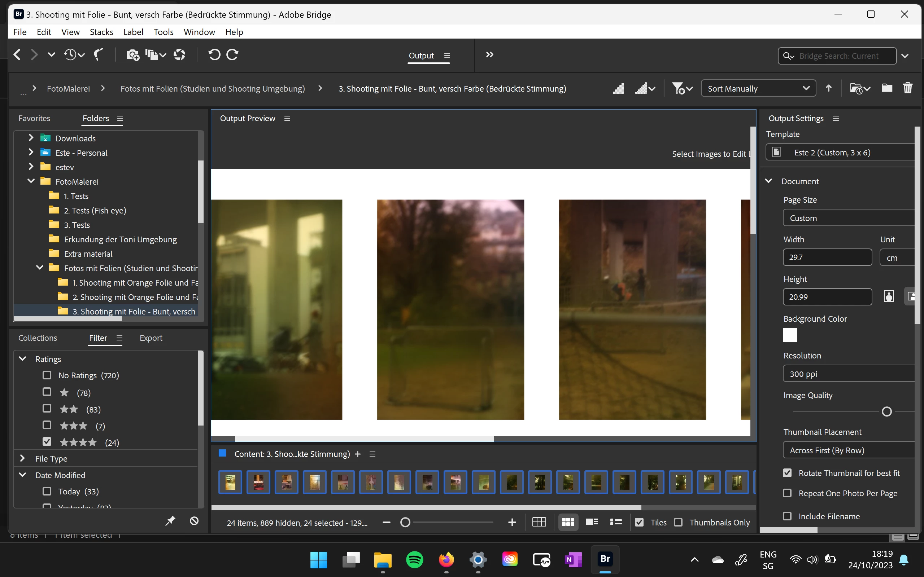Switch to the Collections tab

pyautogui.click(x=38, y=338)
